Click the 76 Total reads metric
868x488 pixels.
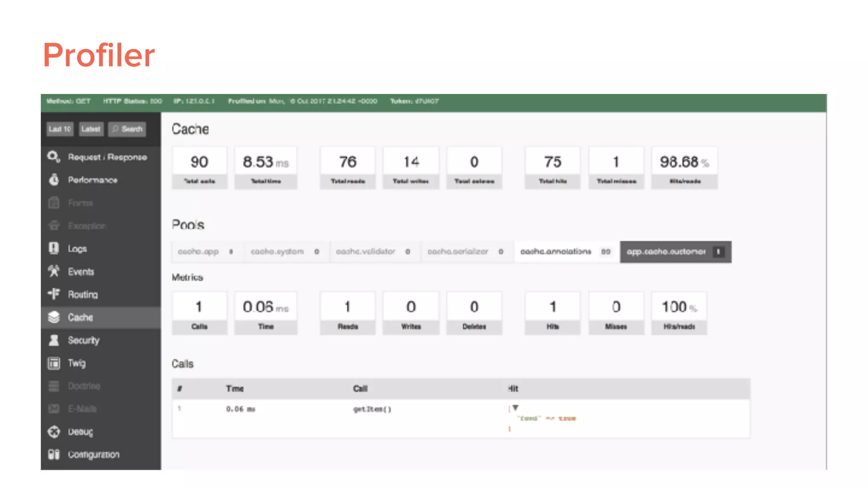[x=348, y=168]
